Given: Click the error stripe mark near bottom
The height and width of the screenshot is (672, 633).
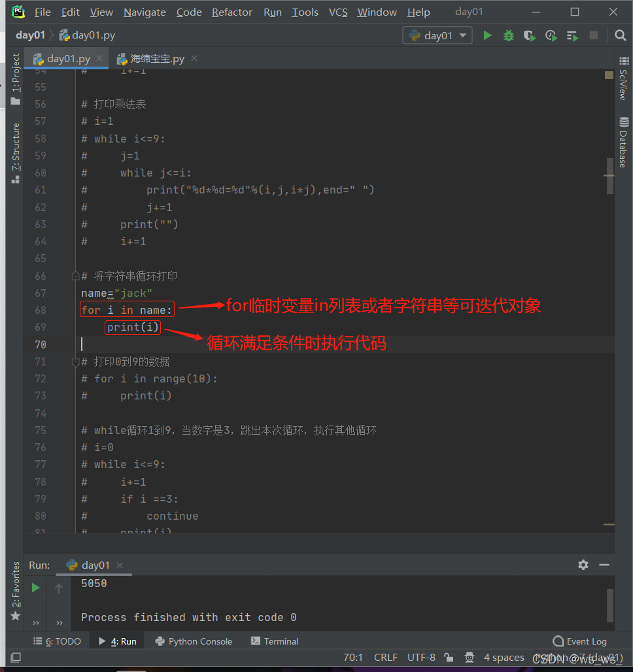Looking at the screenshot, I should pos(609,524).
